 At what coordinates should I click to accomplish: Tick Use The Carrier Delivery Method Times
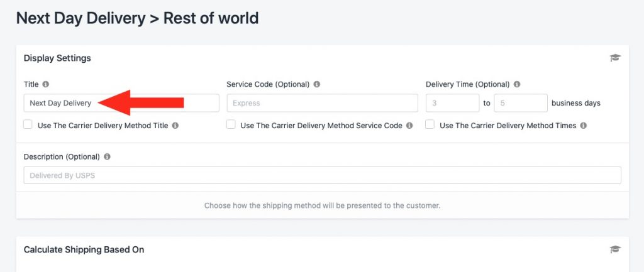point(430,125)
